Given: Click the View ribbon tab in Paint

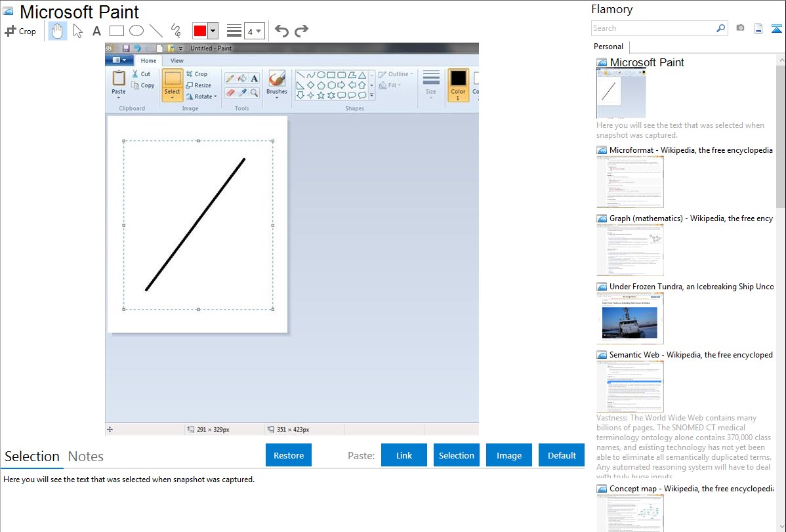Looking at the screenshot, I should point(177,60).
